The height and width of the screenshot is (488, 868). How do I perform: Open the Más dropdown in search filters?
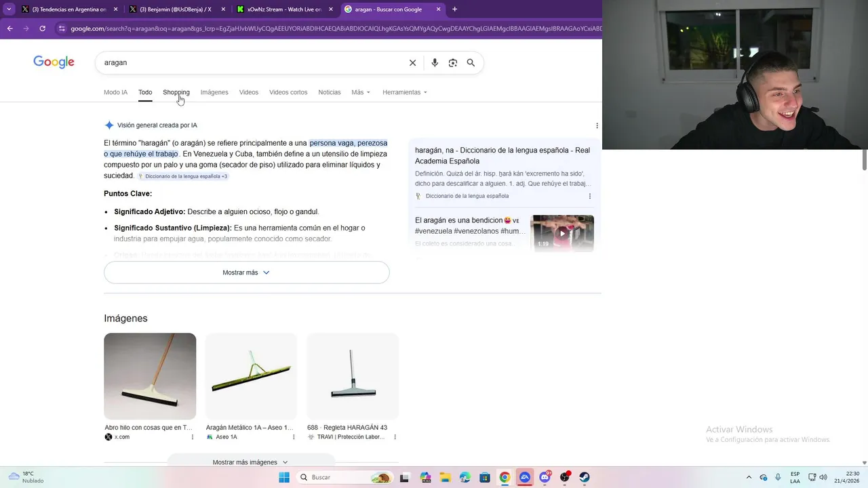pyautogui.click(x=361, y=92)
